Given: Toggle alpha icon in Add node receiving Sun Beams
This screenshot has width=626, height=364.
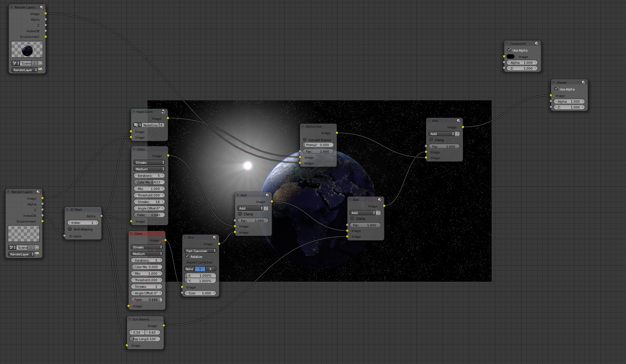Looking at the screenshot, I should 378,213.
